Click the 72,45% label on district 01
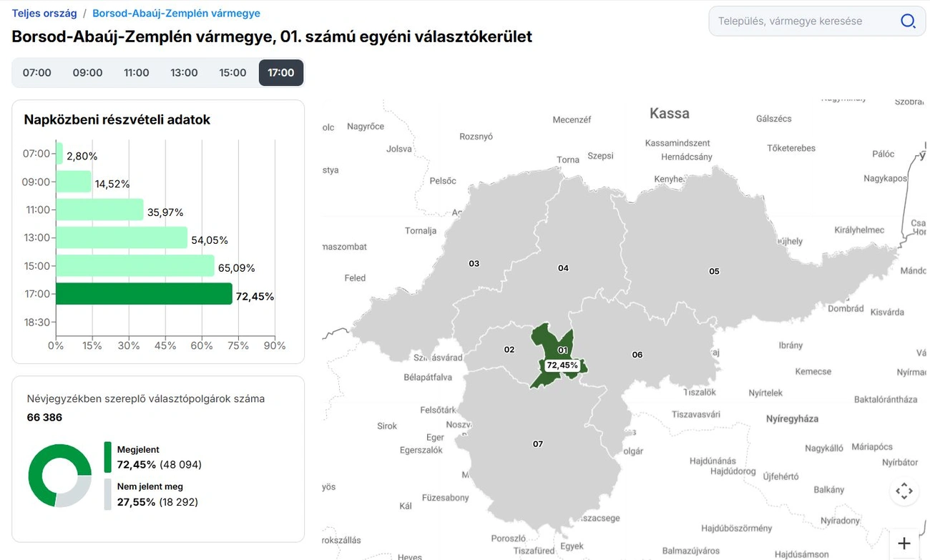The width and height of the screenshot is (930, 560). click(x=562, y=365)
